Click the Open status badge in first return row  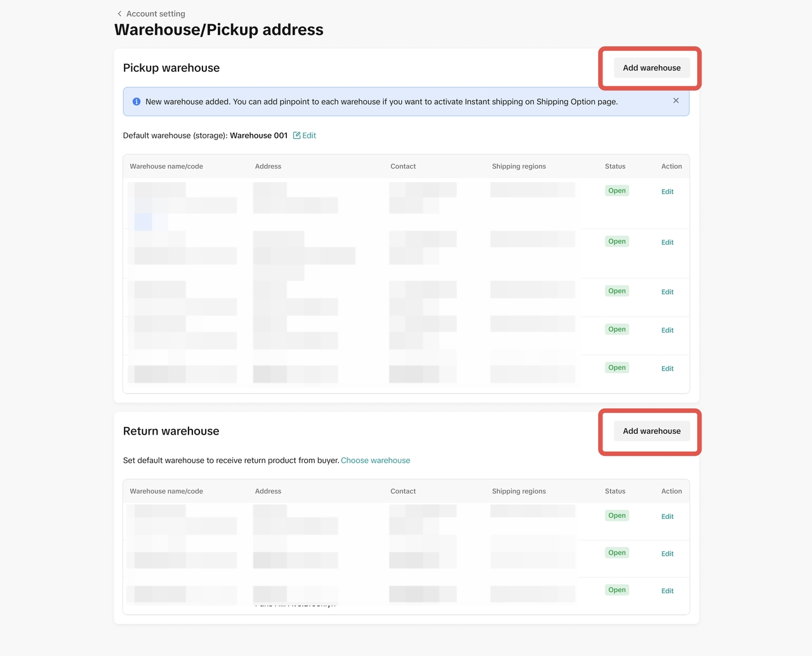pyautogui.click(x=617, y=516)
